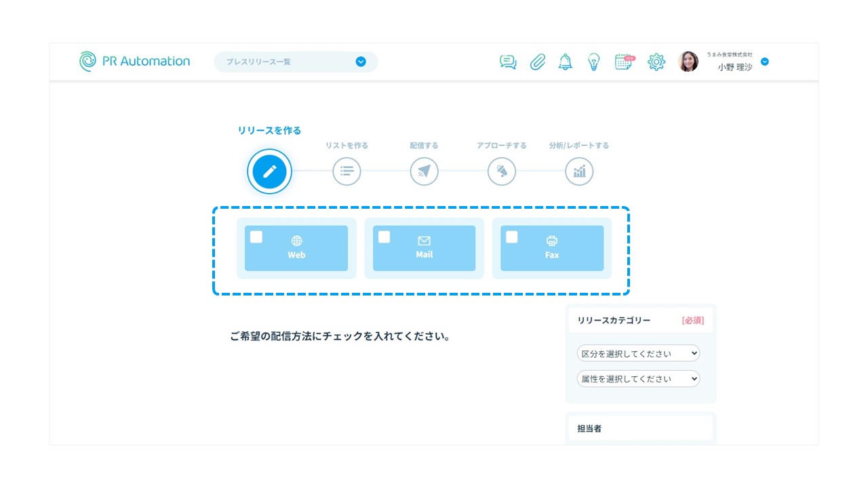Screen dimensions: 868x488
Task: Click the lightbulb tips icon
Action: click(593, 62)
